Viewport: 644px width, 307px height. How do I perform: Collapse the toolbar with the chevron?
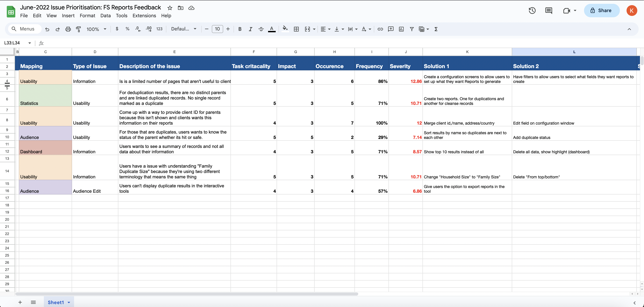click(629, 29)
